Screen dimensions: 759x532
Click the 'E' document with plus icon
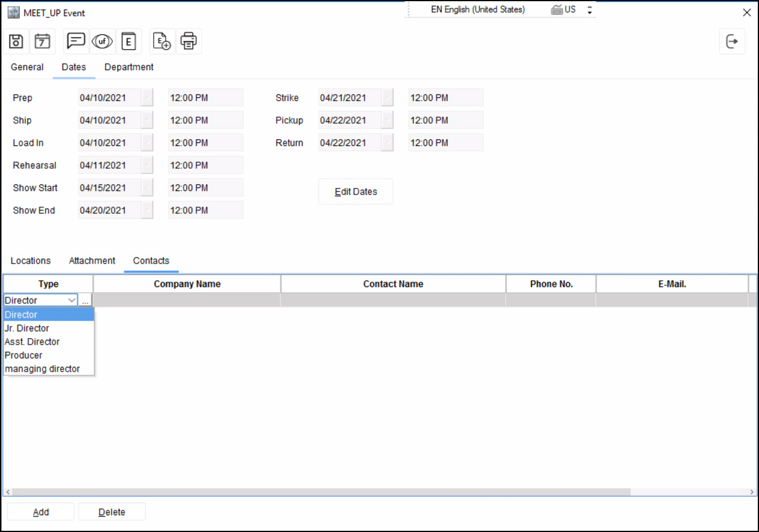click(163, 41)
